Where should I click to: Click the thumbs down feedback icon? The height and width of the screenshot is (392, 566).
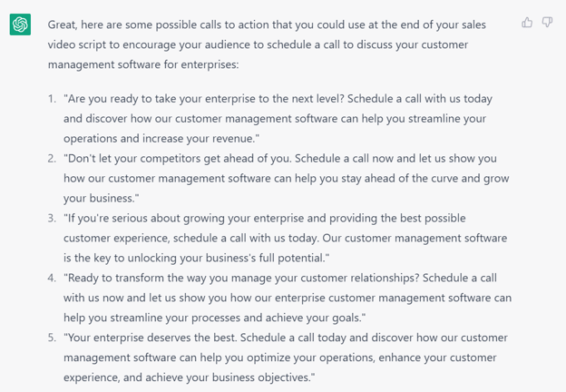pos(547,23)
